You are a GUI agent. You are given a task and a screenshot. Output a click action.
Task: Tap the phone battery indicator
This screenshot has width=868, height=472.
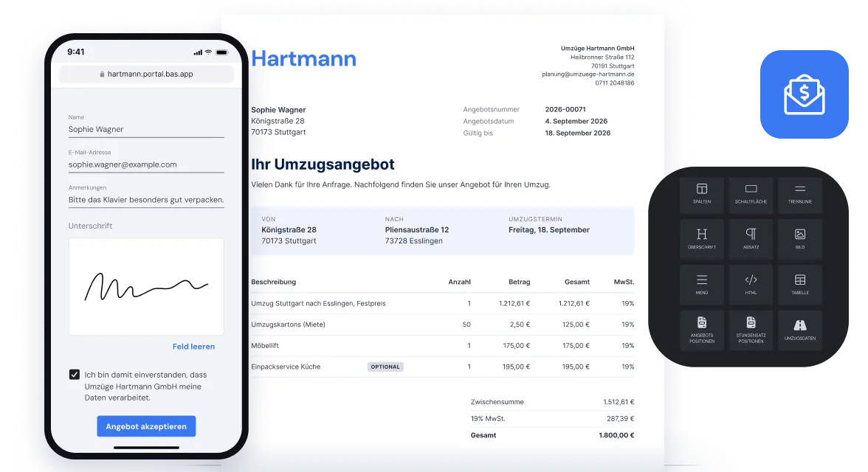pos(222,52)
